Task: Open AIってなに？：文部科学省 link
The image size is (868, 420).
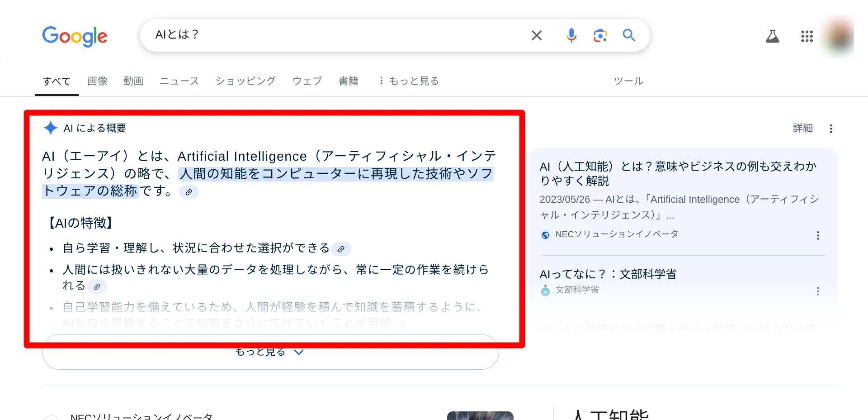Action: point(608,274)
